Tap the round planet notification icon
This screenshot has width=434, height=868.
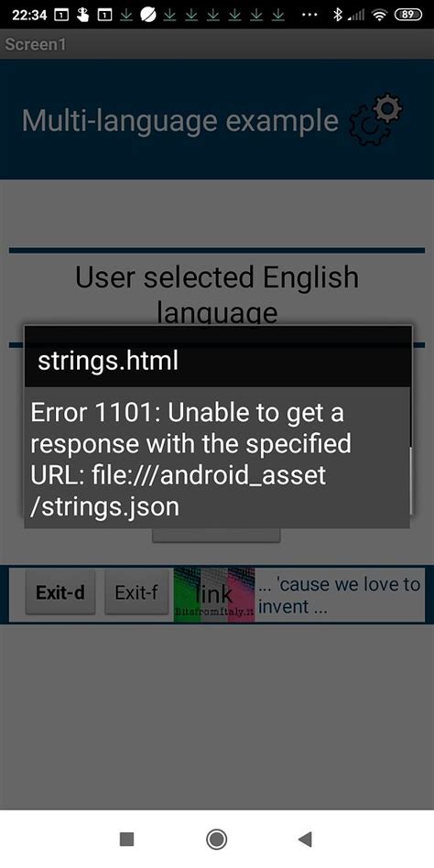coord(147,15)
